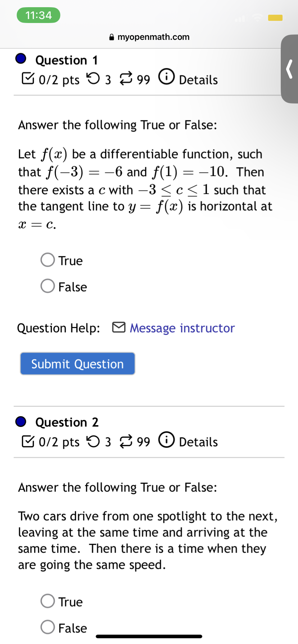The width and height of the screenshot is (298, 644).
Task: Collapse the side panel using the right chevron
Action: (289, 69)
